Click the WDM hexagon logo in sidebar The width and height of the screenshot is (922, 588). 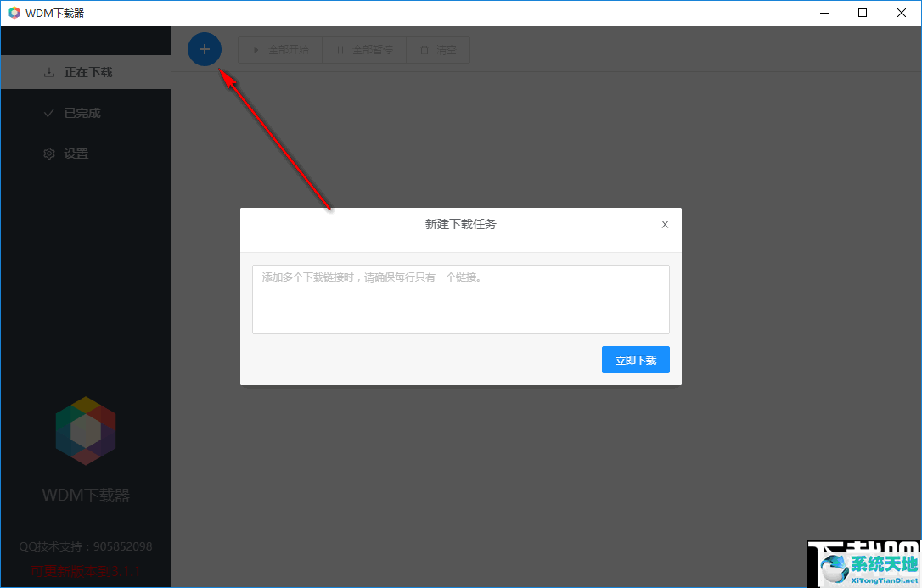click(86, 431)
